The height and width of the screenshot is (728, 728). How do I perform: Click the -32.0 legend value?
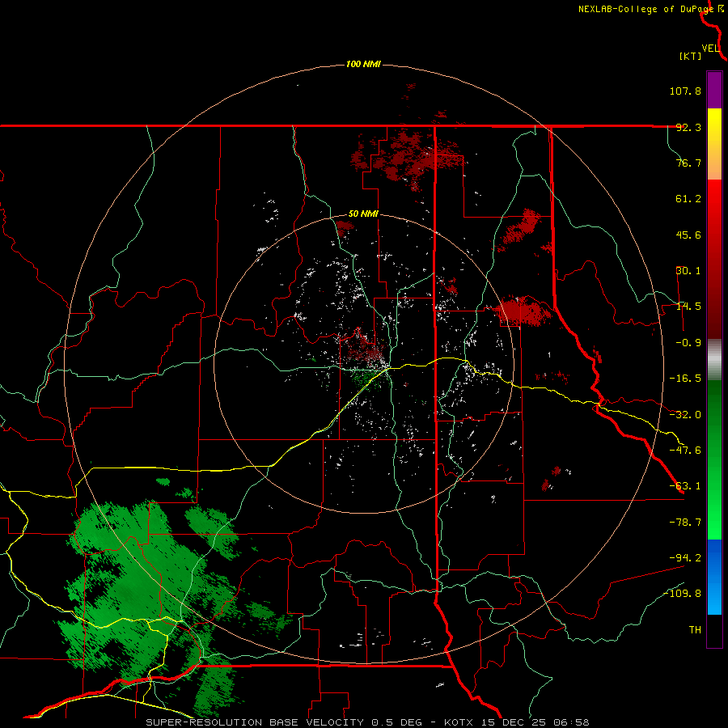click(685, 415)
